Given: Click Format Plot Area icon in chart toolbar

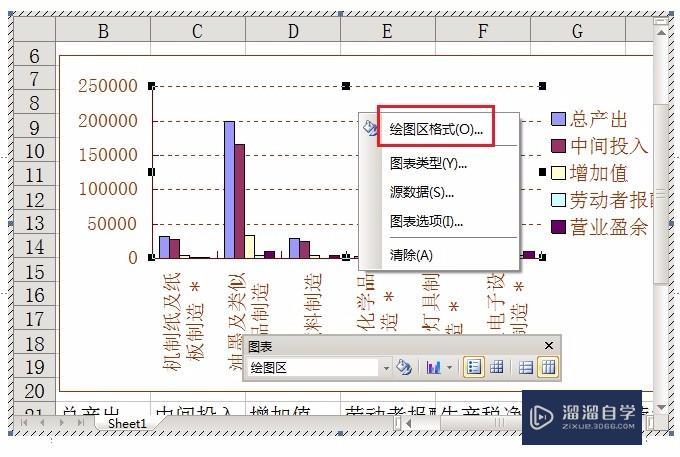Looking at the screenshot, I should (x=404, y=367).
